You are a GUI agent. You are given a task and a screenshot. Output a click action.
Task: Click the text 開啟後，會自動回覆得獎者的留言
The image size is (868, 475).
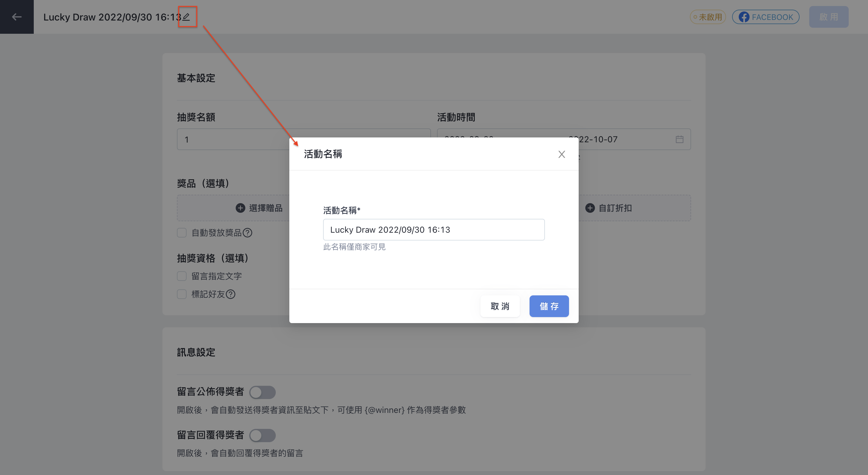[x=240, y=453]
